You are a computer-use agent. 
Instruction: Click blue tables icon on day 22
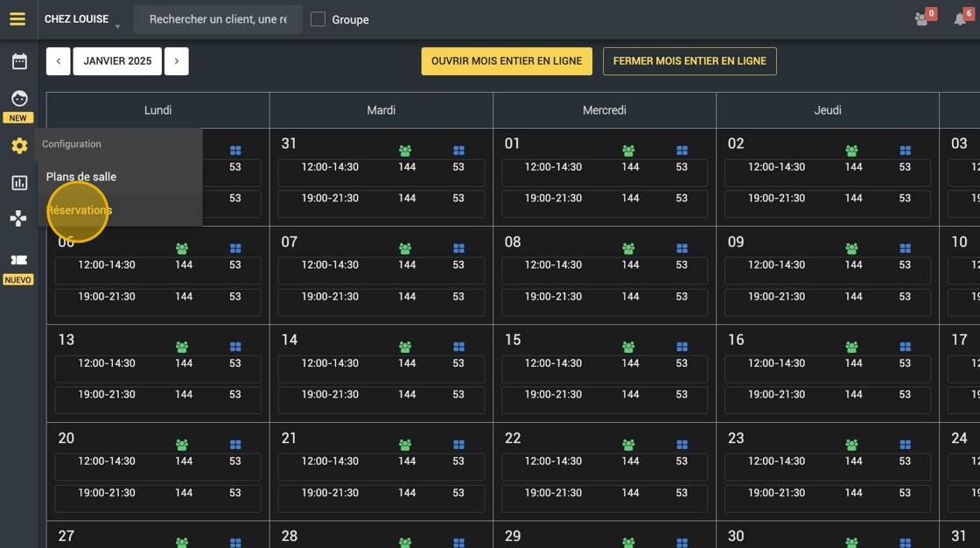682,445
